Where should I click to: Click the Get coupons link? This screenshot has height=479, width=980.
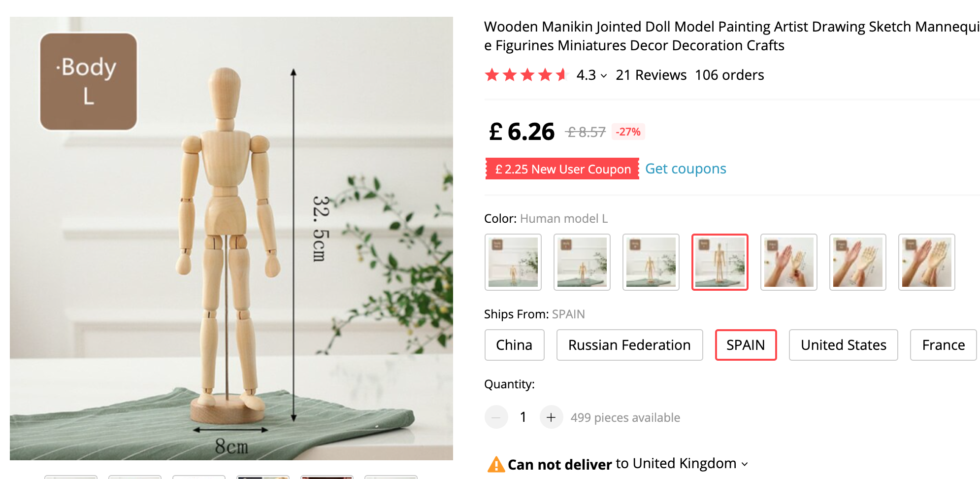coord(686,169)
